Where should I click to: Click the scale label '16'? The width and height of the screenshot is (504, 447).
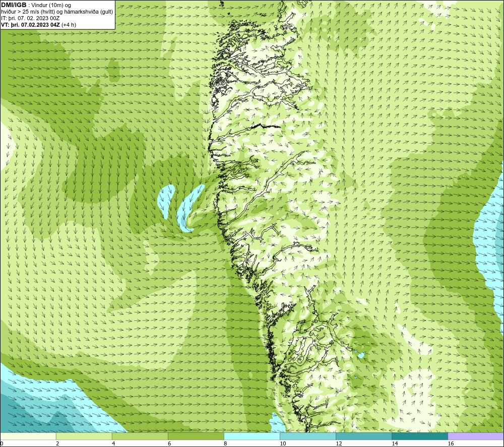tap(451, 444)
